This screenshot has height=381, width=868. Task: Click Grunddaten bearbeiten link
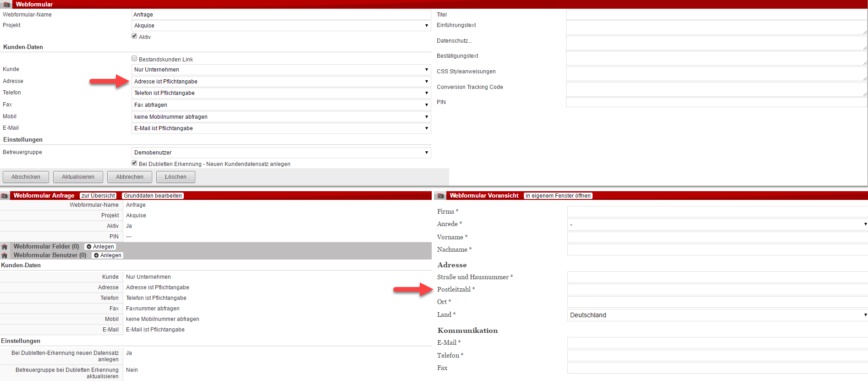(x=153, y=196)
